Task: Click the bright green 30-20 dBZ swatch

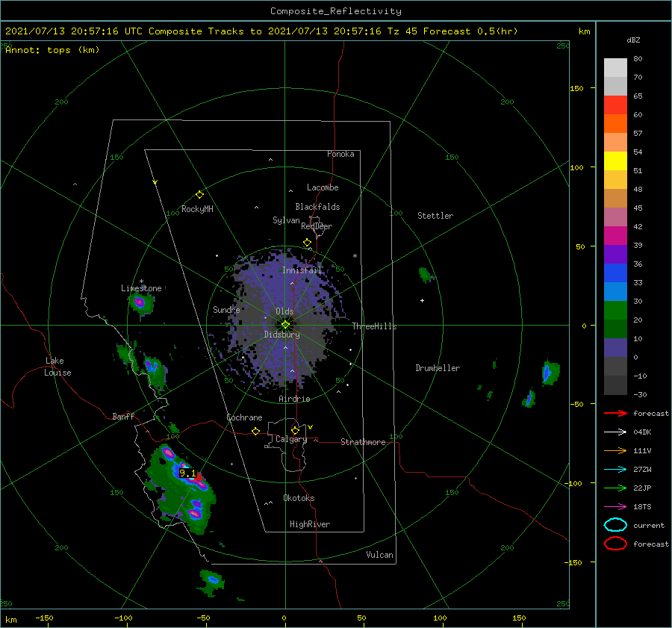Action: (615, 311)
